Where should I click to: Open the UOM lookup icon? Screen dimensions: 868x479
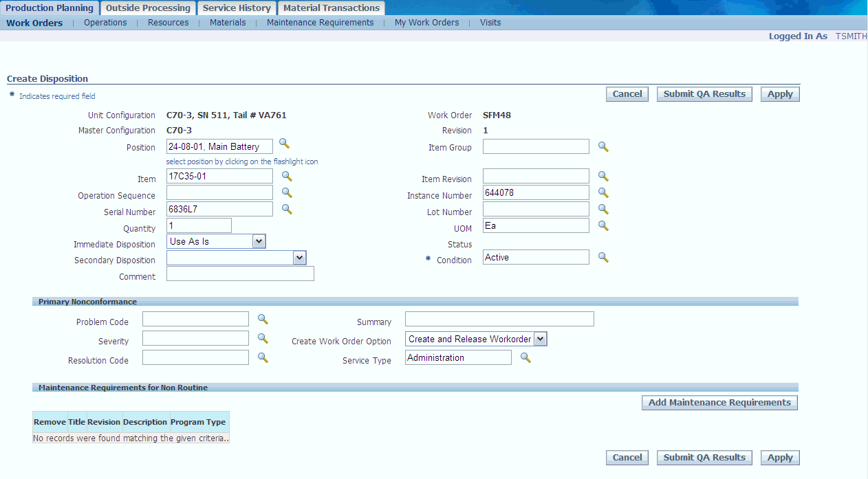coord(603,225)
